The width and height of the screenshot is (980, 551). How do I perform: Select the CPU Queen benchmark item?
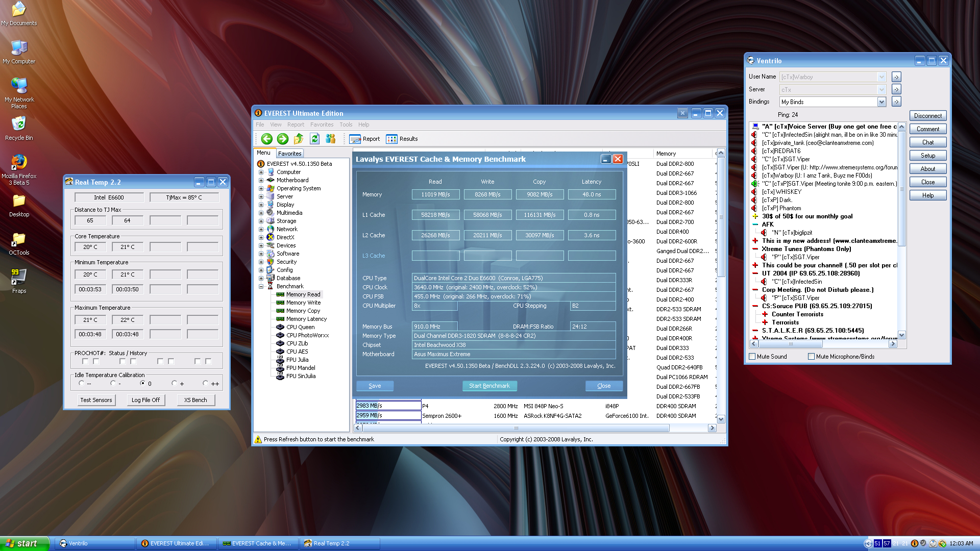(x=300, y=327)
